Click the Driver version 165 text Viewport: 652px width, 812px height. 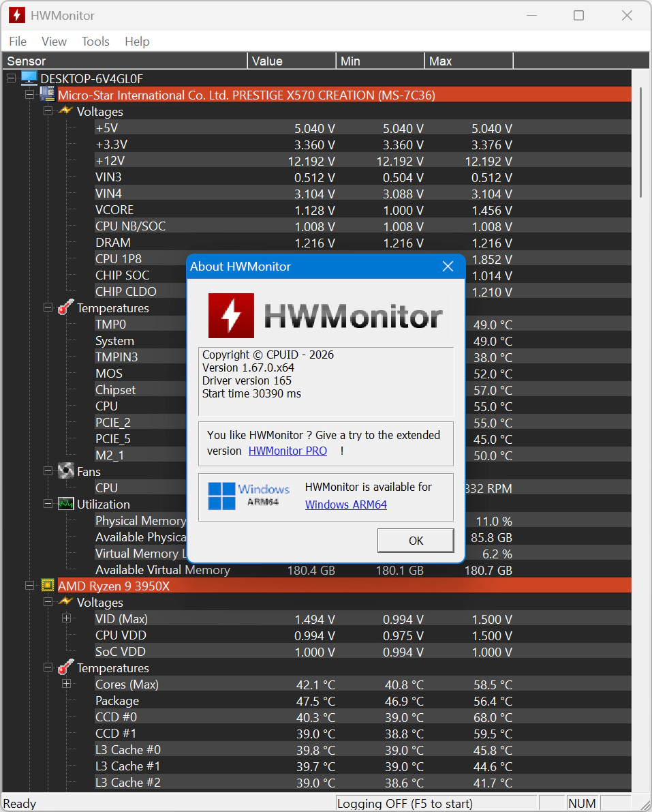tap(247, 380)
